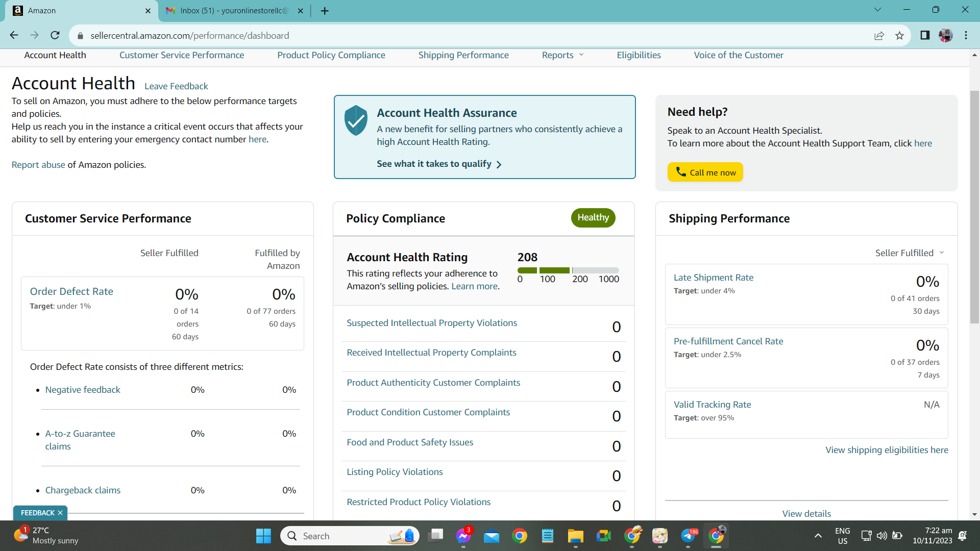980x551 pixels.
Task: Click the Account Health Rating progress bar
Action: (568, 270)
